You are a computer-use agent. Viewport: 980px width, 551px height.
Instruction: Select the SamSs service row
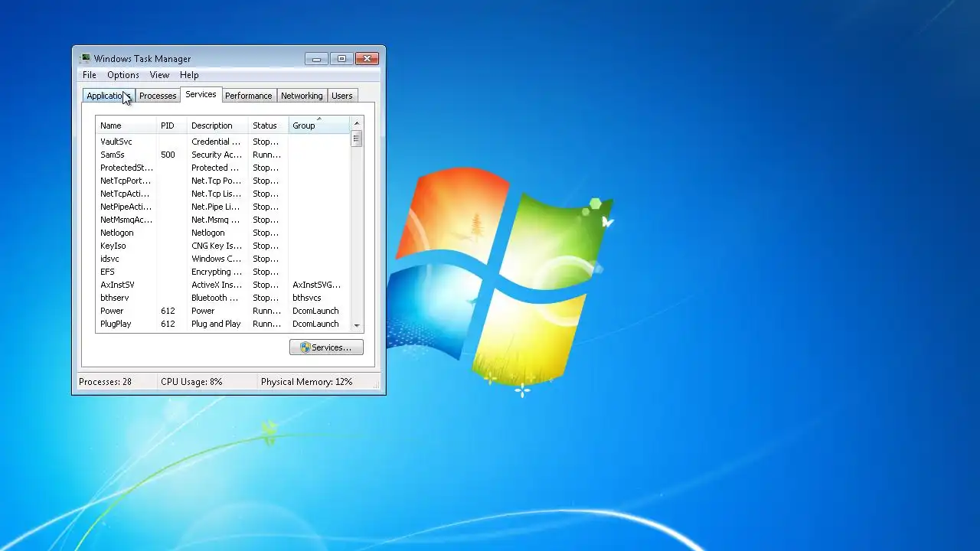[x=223, y=155]
